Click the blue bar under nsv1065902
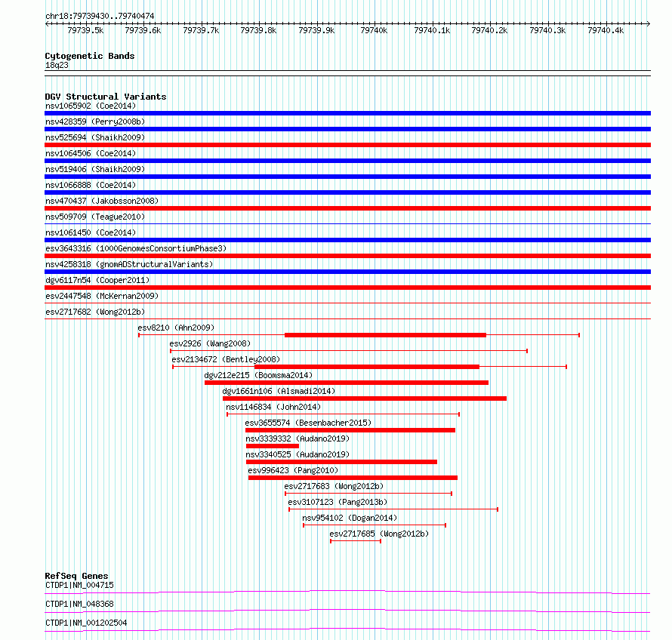Image resolution: width=672 pixels, height=640 pixels. (347, 113)
